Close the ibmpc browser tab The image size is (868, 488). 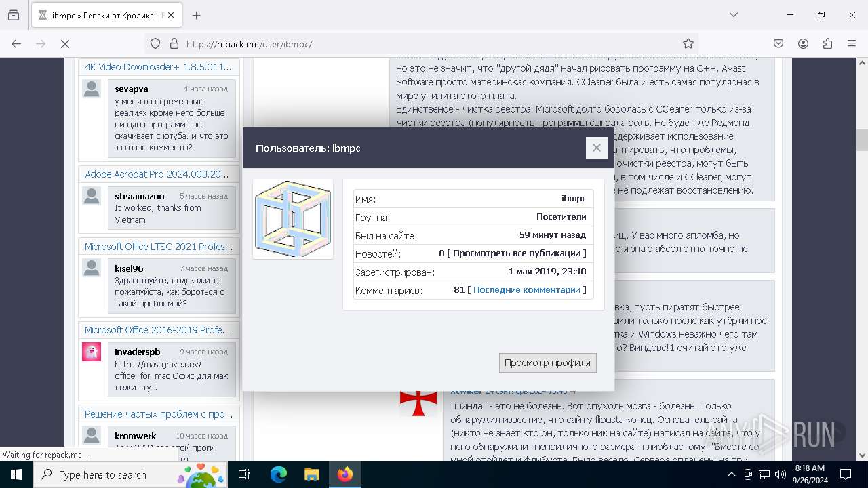point(172,15)
